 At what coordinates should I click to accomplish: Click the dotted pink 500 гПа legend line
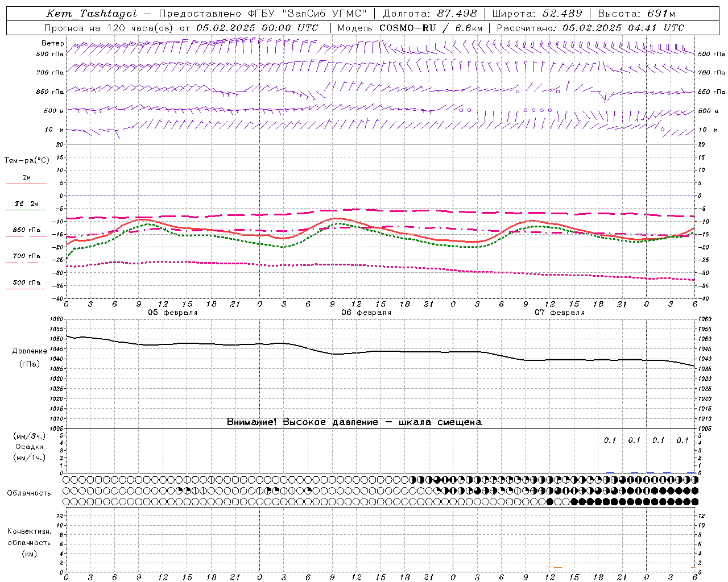(26, 289)
